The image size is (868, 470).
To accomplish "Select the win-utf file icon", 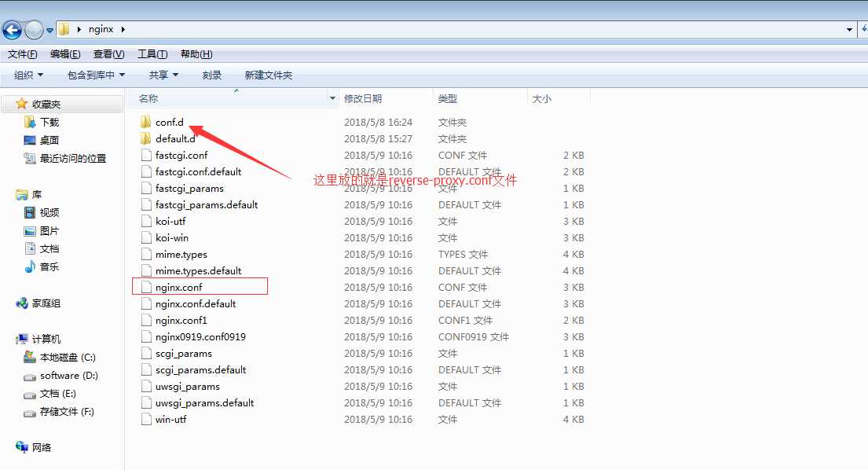I will (x=146, y=419).
